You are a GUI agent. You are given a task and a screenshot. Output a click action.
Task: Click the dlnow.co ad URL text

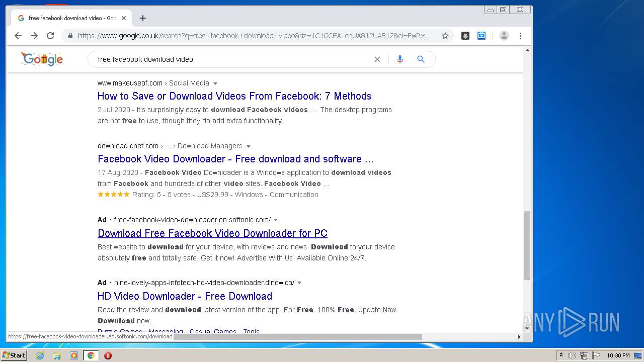[204, 283]
